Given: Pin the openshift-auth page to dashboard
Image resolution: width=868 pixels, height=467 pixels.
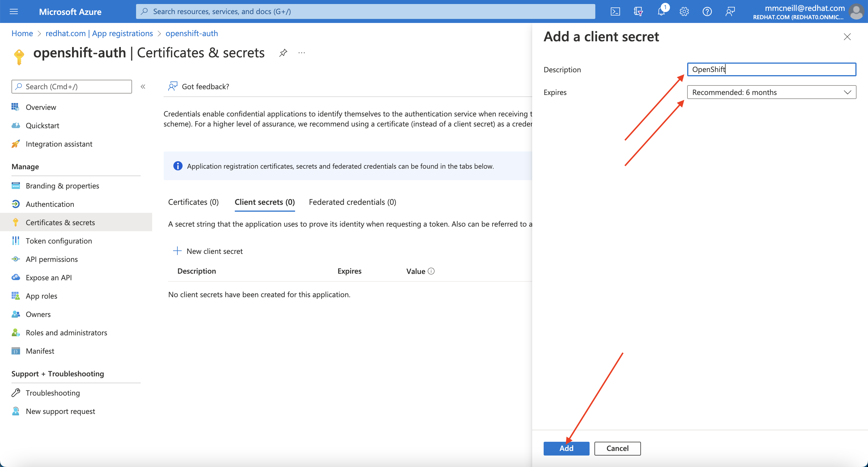Looking at the screenshot, I should 283,52.
